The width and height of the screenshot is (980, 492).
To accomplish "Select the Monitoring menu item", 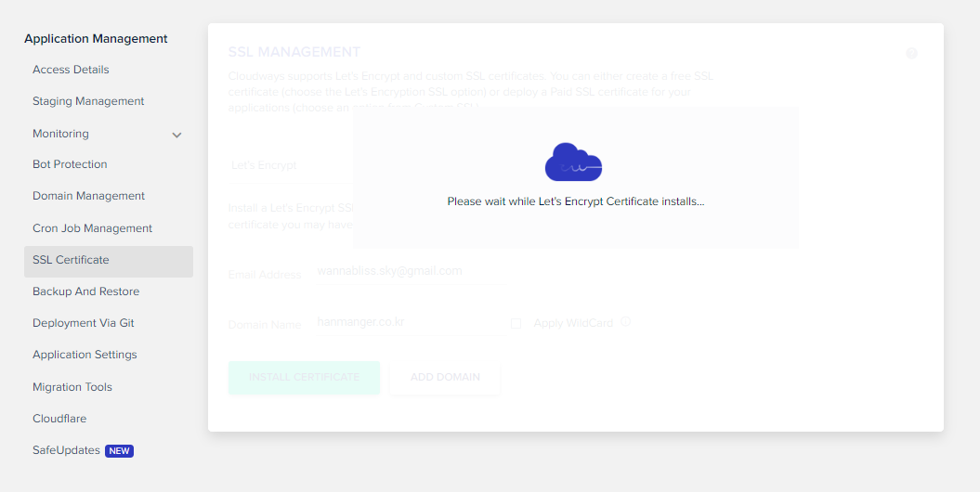I will point(60,134).
